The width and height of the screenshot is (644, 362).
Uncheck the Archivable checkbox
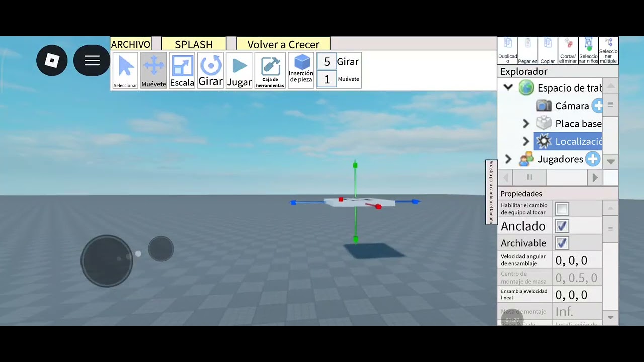pos(562,243)
